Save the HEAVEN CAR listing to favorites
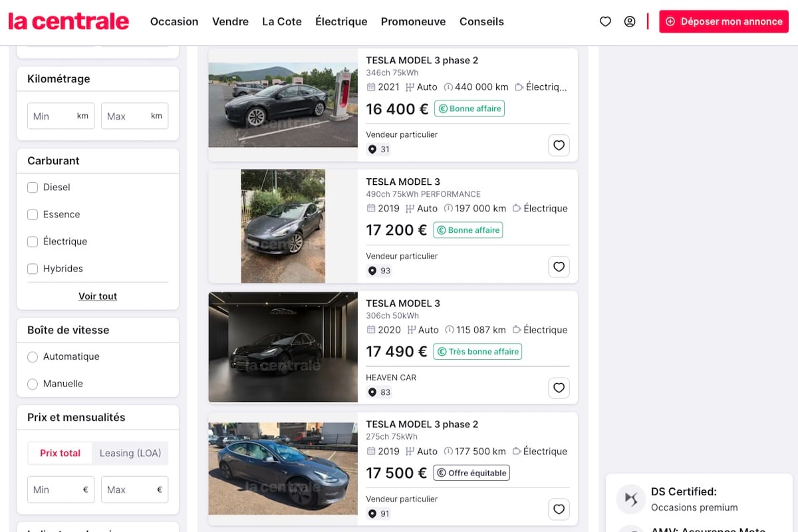 (559, 388)
